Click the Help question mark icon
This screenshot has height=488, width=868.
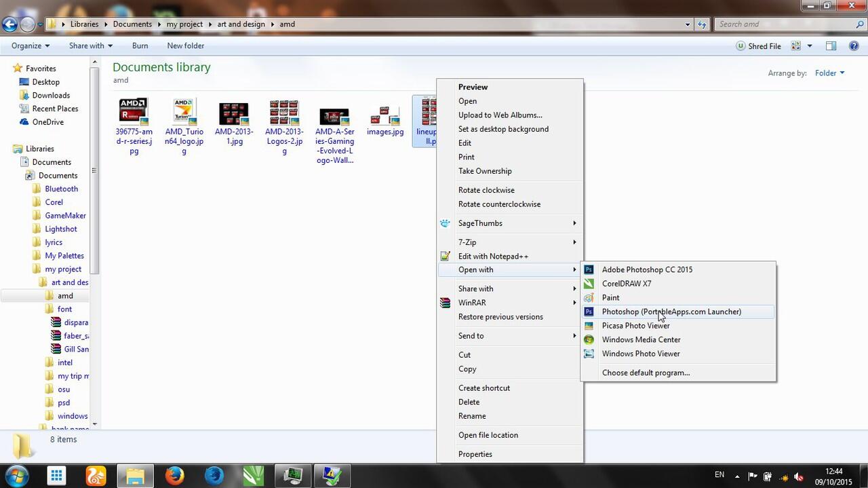coord(854,46)
